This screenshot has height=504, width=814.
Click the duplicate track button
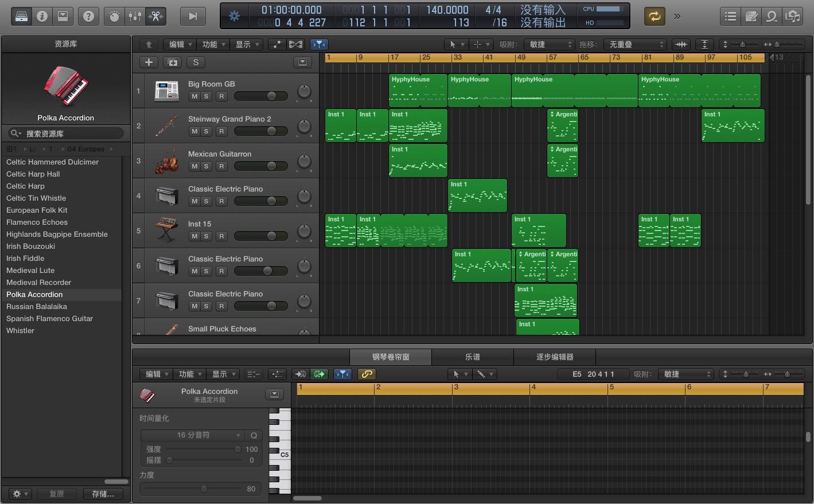(x=172, y=62)
